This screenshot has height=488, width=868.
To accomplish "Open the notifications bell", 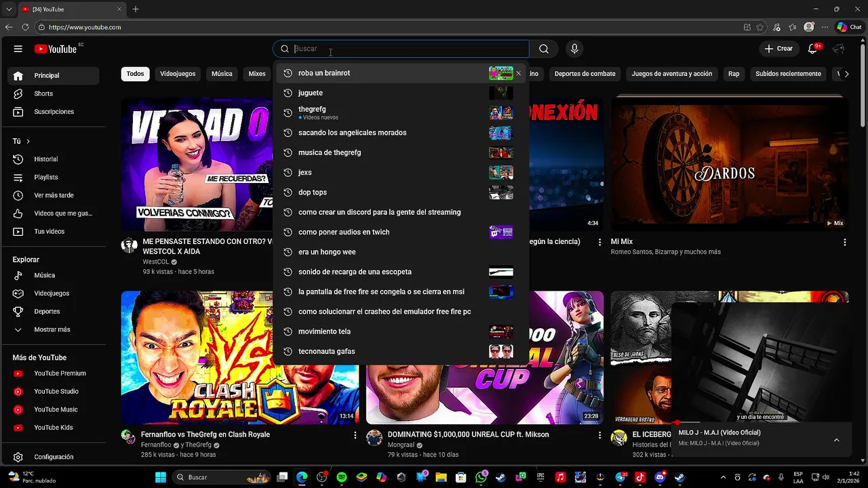I will (x=812, y=49).
